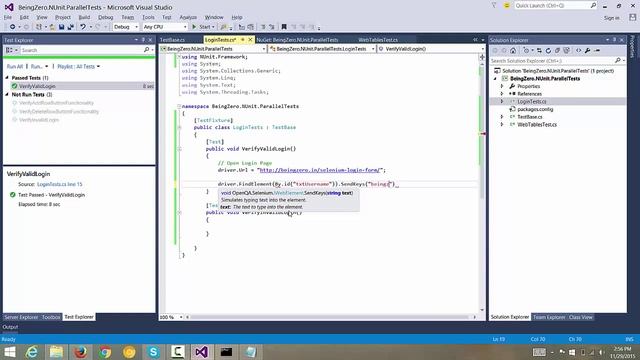Click the Navigate Backward toolbar icon
The height and width of the screenshot is (360, 640).
click(13, 27)
